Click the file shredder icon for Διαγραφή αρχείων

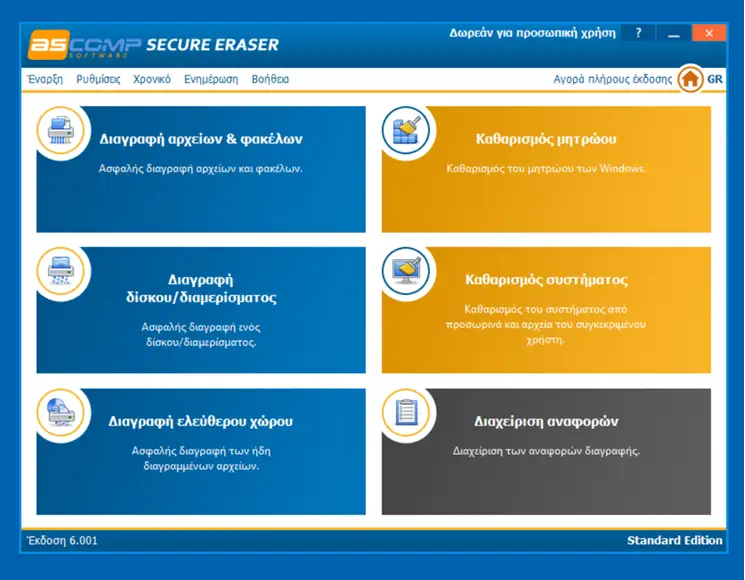click(61, 130)
